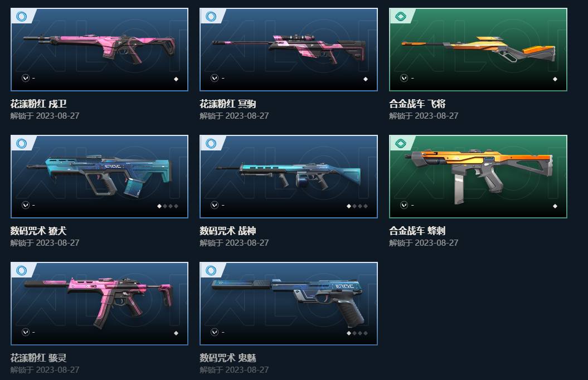
Task: Click blue tier badge on 数码咒术 战神 card
Action: 211,144
